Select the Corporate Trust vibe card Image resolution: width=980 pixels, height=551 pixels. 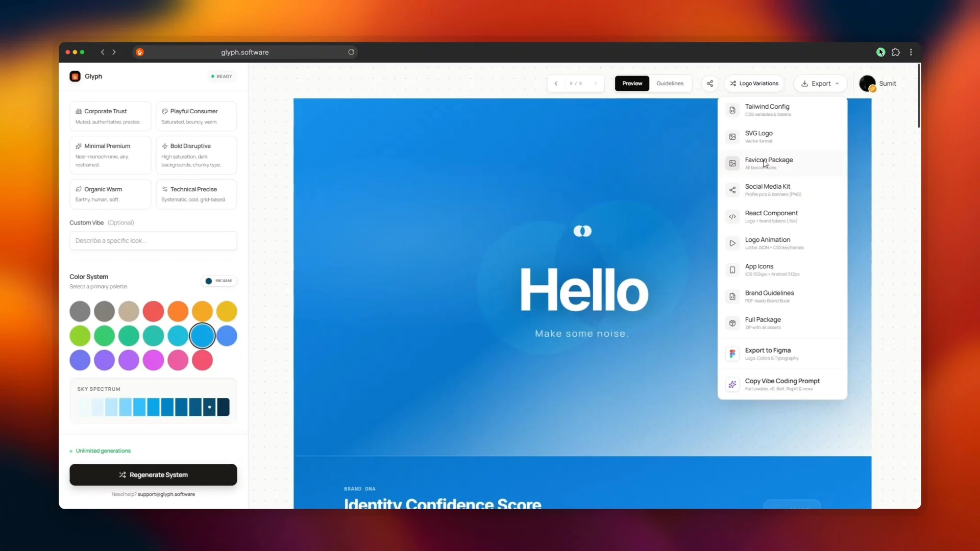pyautogui.click(x=110, y=116)
